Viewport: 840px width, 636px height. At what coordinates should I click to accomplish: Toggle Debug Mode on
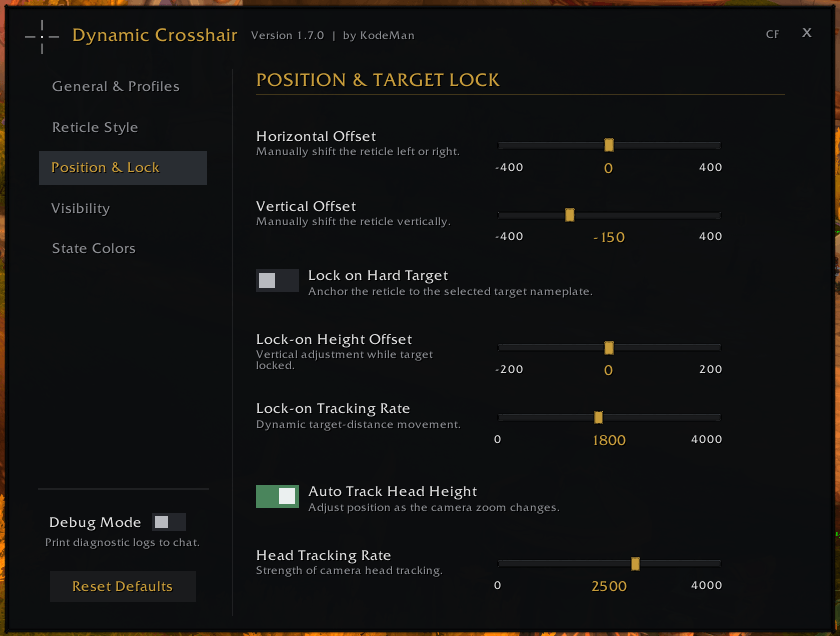tap(169, 522)
